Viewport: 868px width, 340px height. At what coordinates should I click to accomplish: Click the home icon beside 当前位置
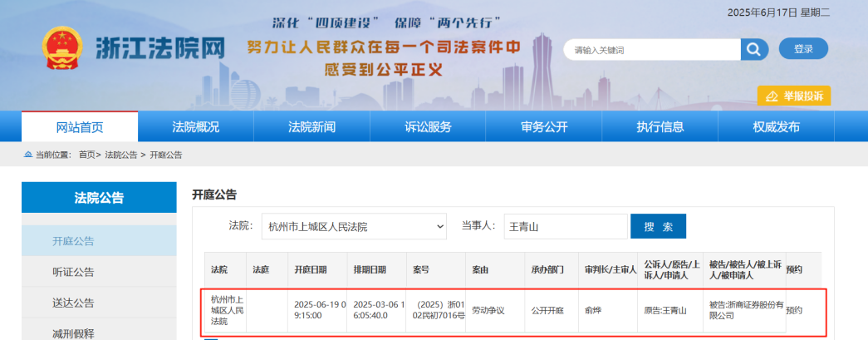click(x=29, y=155)
